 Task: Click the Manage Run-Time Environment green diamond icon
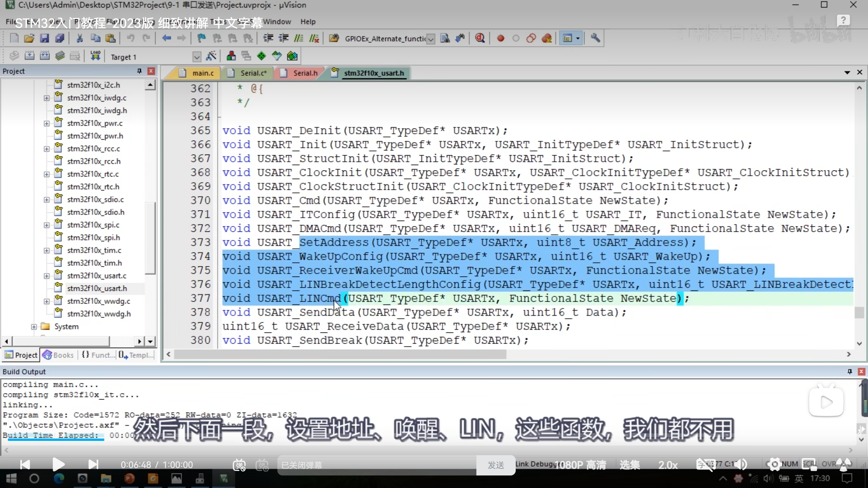[x=261, y=56]
